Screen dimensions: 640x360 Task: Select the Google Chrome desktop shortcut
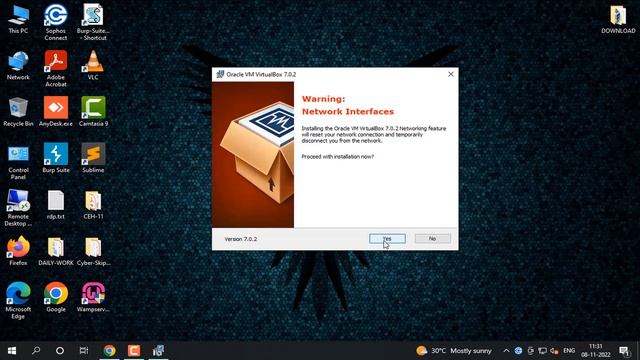tap(56, 298)
